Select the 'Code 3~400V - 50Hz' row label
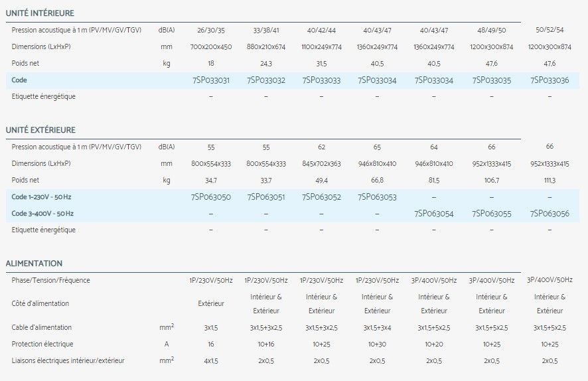 point(42,213)
